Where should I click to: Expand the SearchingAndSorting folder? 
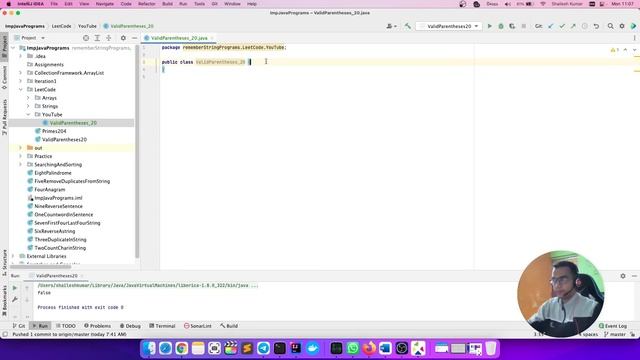click(x=21, y=164)
